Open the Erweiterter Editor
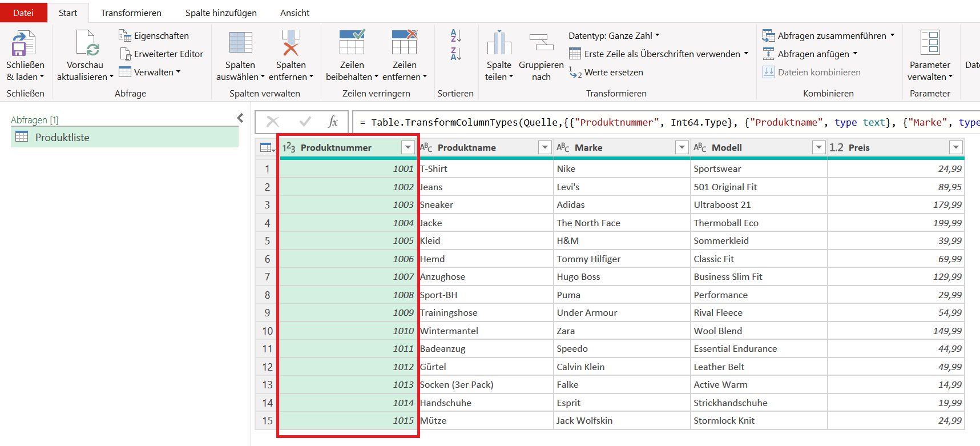 click(x=162, y=54)
